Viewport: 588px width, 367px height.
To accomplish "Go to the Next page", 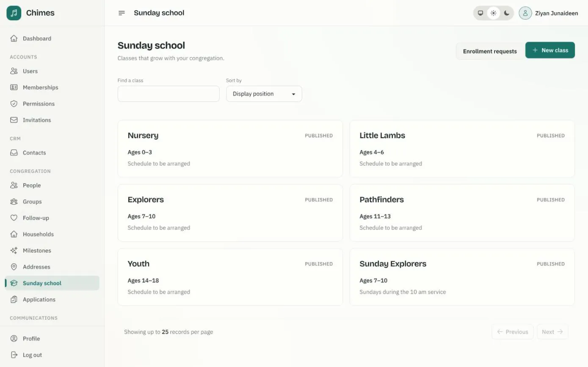I will pyautogui.click(x=552, y=332).
